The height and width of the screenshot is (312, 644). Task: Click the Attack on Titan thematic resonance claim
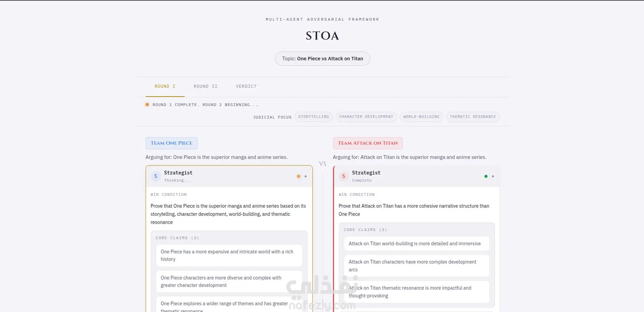pyautogui.click(x=417, y=292)
